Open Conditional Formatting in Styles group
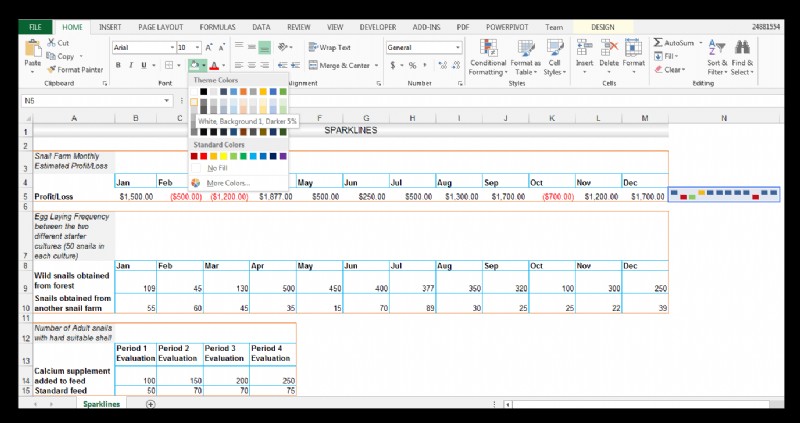The height and width of the screenshot is (423, 800). tap(488, 49)
